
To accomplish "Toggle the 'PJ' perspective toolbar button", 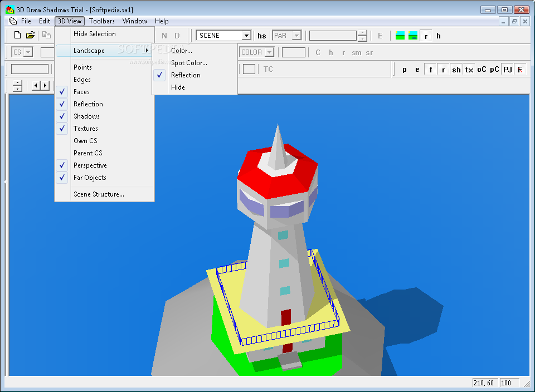I will click(508, 70).
